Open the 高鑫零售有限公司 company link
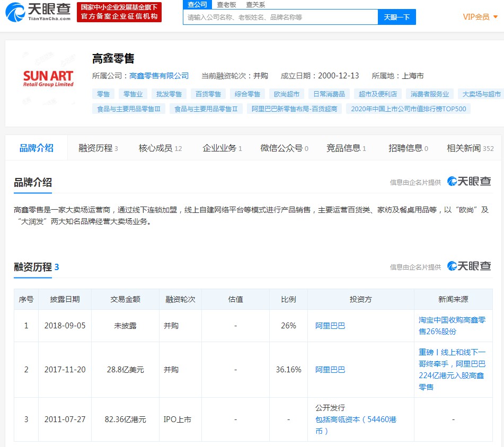The height and width of the screenshot is (447, 504). coord(159,76)
